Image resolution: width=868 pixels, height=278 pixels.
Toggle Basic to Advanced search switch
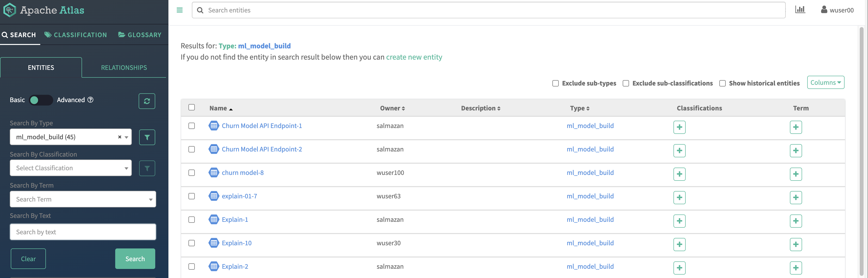click(x=41, y=100)
